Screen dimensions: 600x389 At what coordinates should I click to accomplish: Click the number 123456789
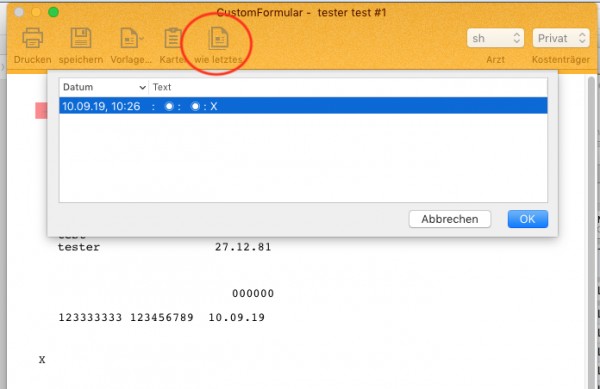[162, 317]
